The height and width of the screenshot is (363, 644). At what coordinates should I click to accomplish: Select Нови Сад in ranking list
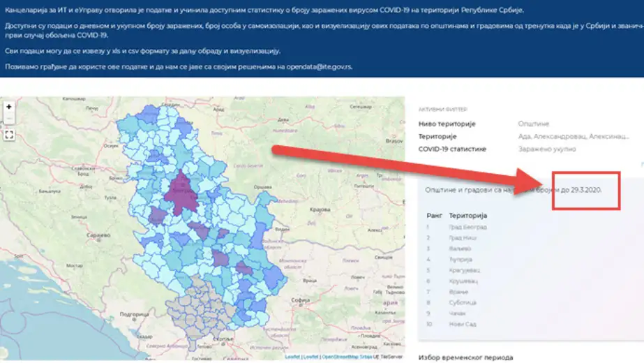pos(463,324)
